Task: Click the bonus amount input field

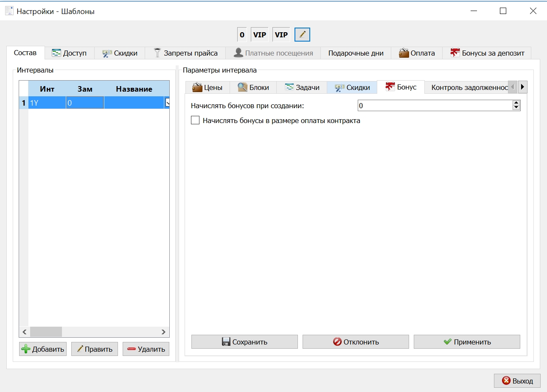Action: (435, 105)
